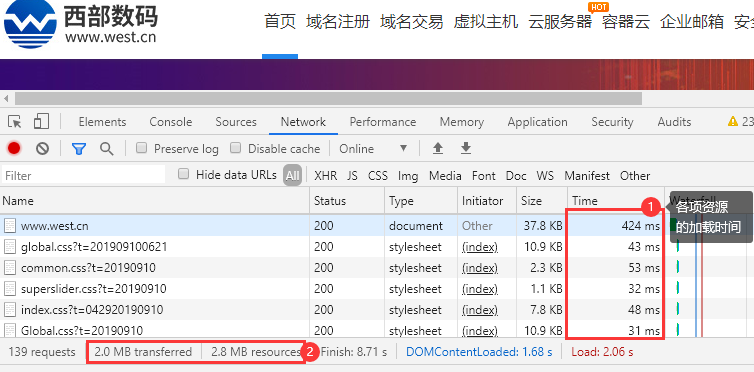Clear the network log
754x372 pixels.
click(42, 149)
